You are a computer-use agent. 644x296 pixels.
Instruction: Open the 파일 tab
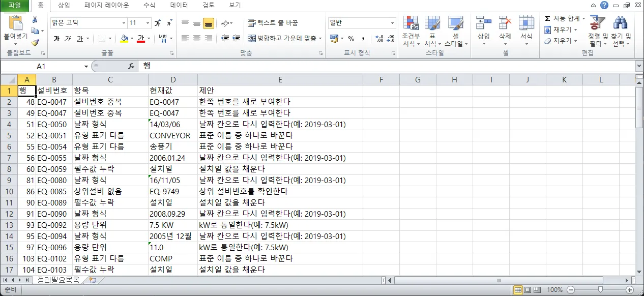click(15, 5)
